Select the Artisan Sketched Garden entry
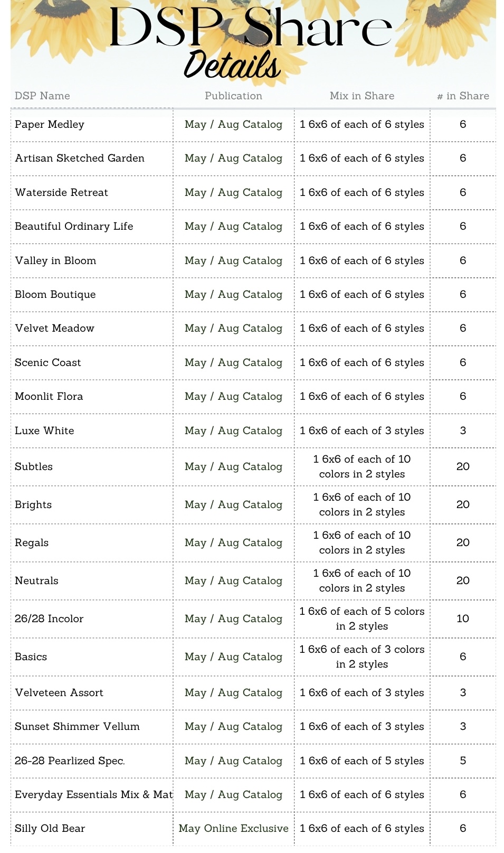The width and height of the screenshot is (504, 853). click(80, 158)
